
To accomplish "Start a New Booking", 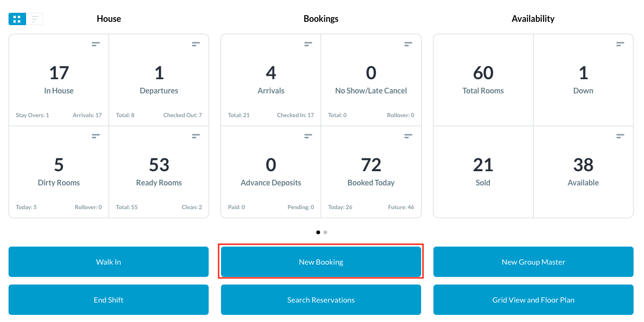I will pos(321,262).
